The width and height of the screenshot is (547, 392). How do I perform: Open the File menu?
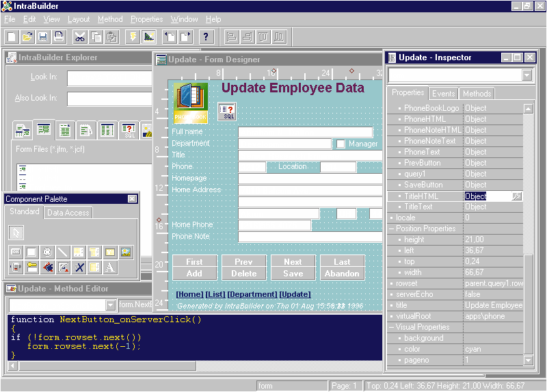coord(10,19)
